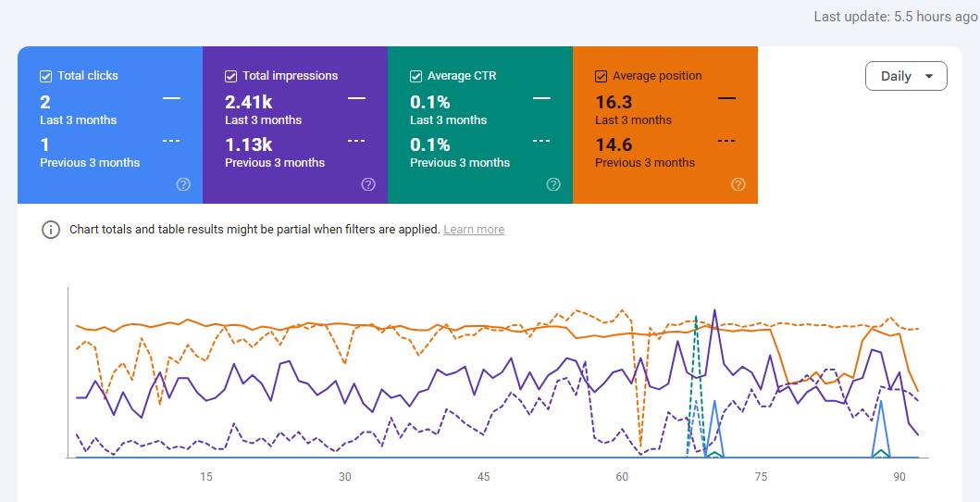Open the Daily granularity dropdown
The height and width of the screenshot is (502, 980).
[906, 76]
